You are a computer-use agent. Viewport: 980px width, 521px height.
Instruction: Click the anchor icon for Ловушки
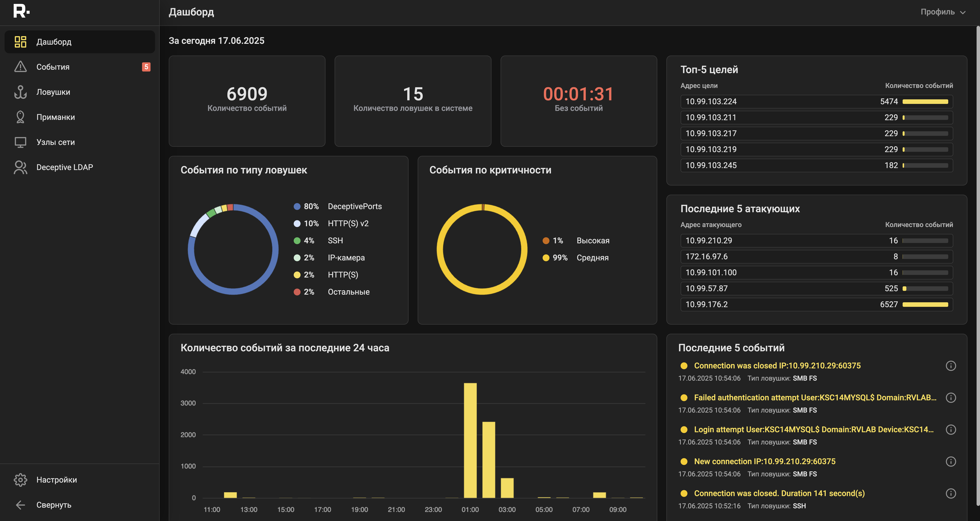20,92
